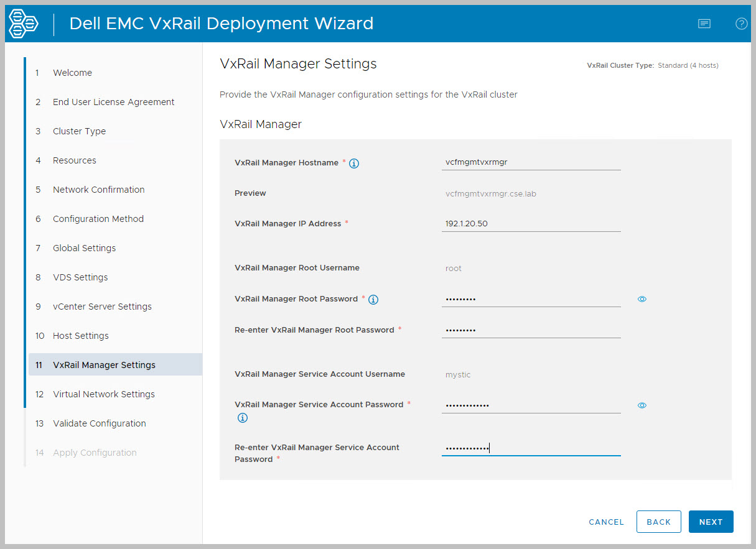Select the Virtual Network Settings step

(104, 394)
